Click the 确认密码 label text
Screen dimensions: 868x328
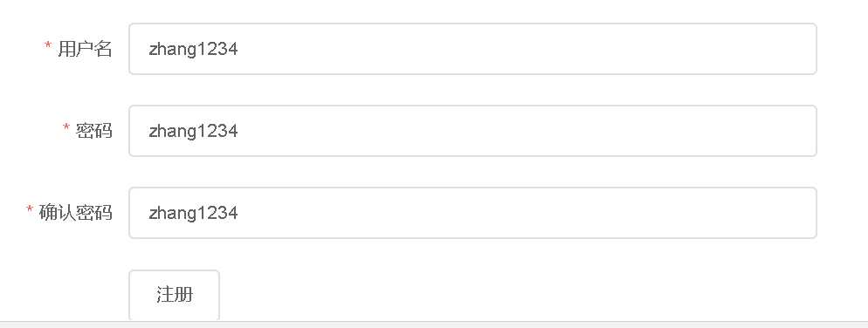click(x=76, y=212)
